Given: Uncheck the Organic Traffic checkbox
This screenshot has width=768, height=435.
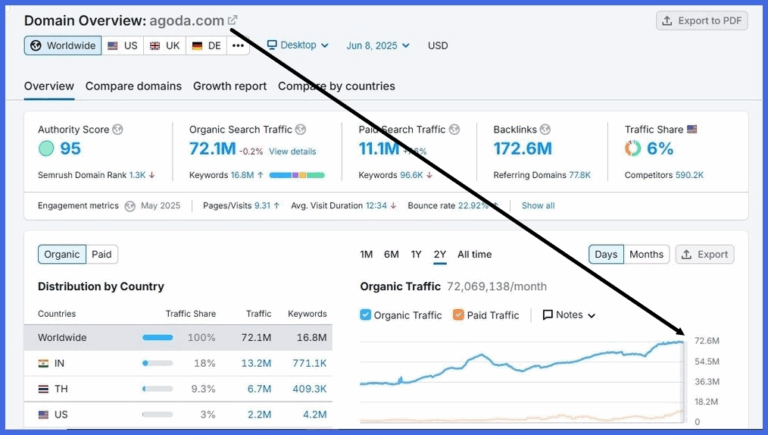Looking at the screenshot, I should point(365,314).
